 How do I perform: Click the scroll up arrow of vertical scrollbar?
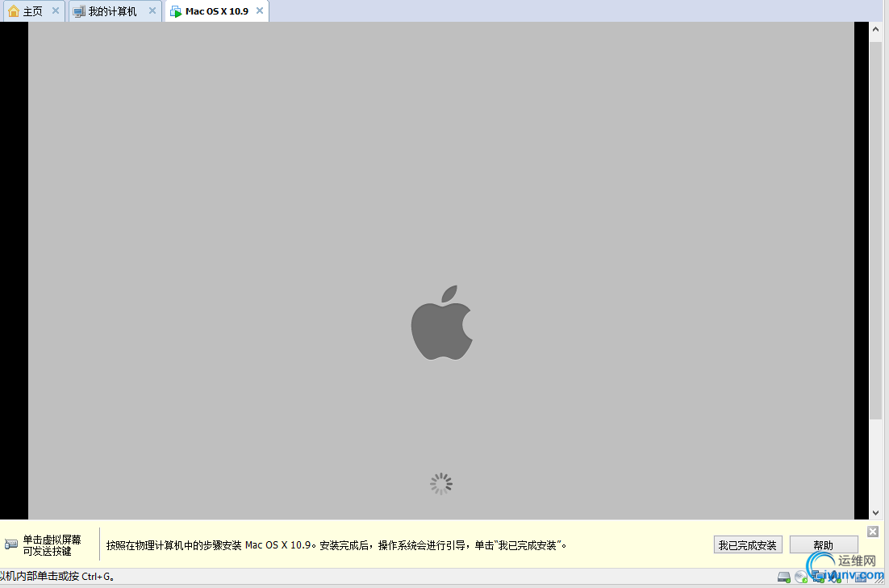(875, 29)
